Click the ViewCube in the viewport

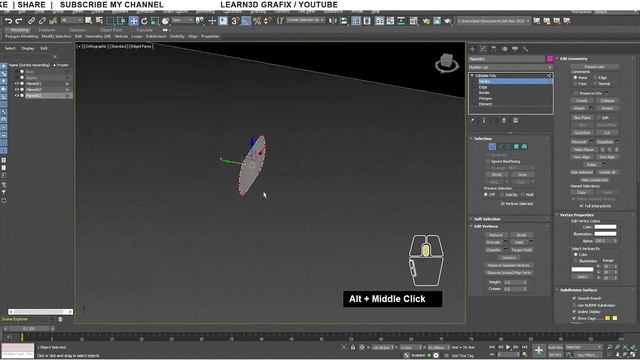click(447, 63)
